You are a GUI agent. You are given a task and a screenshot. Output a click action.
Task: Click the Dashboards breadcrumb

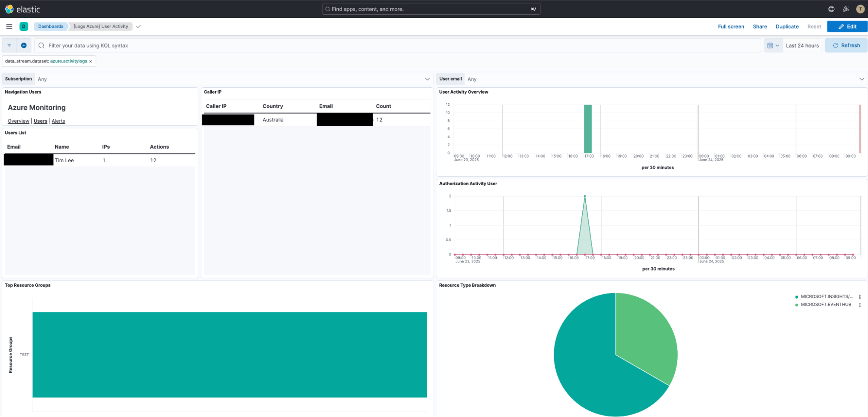click(50, 26)
